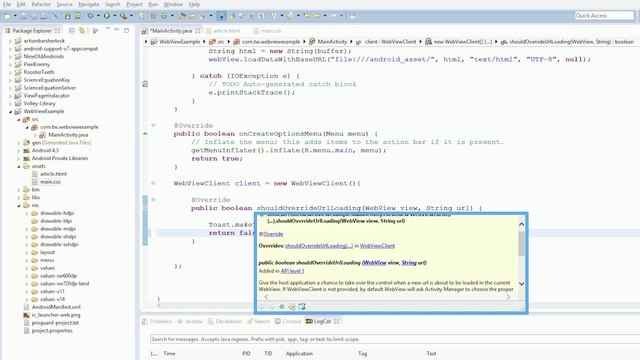This screenshot has width=640, height=360.
Task: Open the Android SDK Manager icon
Action: point(68,16)
